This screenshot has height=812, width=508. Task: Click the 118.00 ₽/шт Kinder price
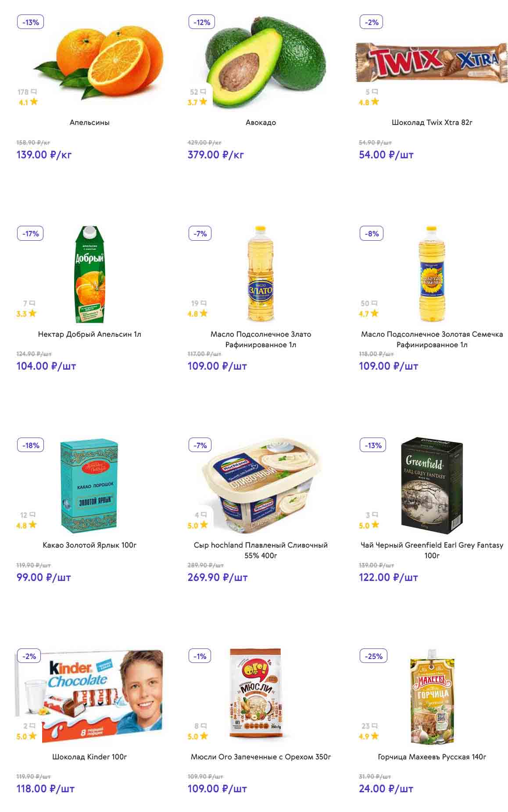point(45,789)
